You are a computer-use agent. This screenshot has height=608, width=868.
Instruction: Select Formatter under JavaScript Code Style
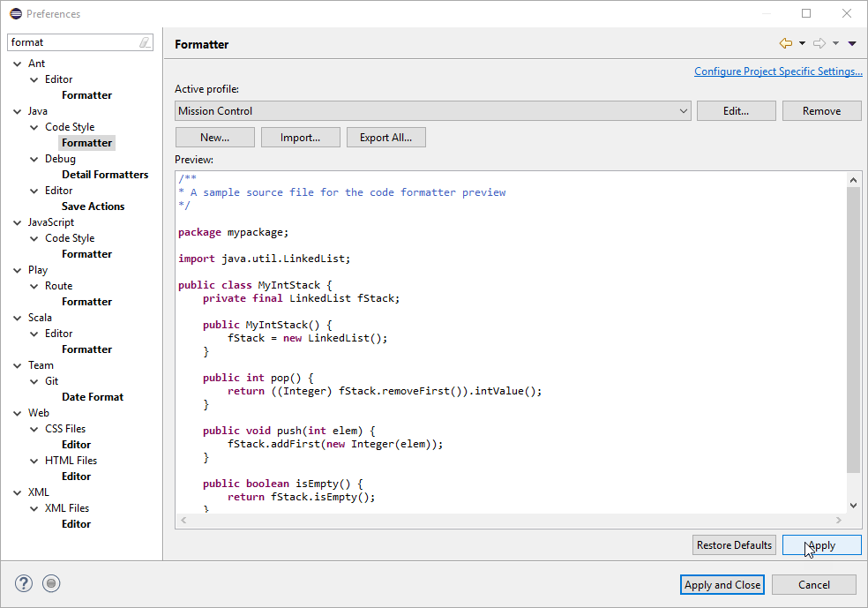coord(87,253)
